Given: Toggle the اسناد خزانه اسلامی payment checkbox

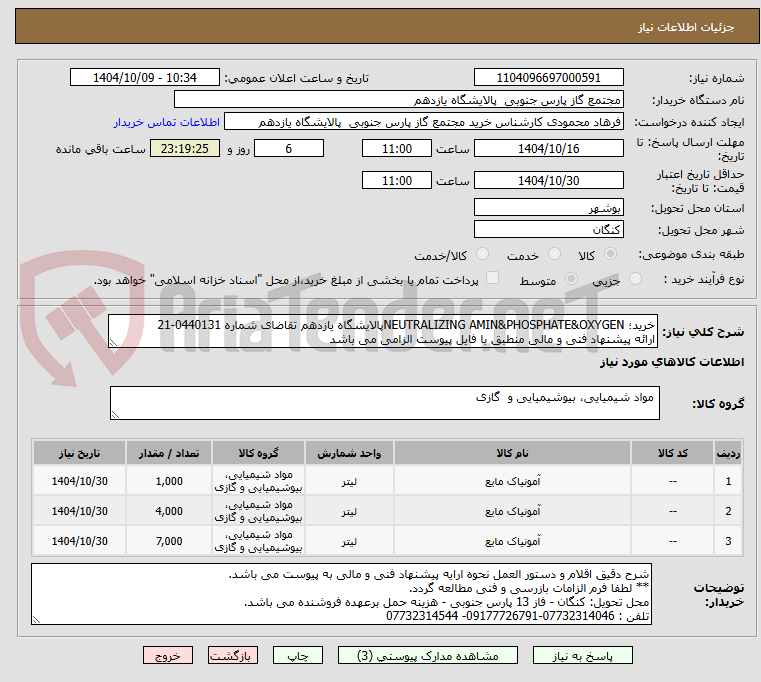Looking at the screenshot, I should tap(492, 278).
